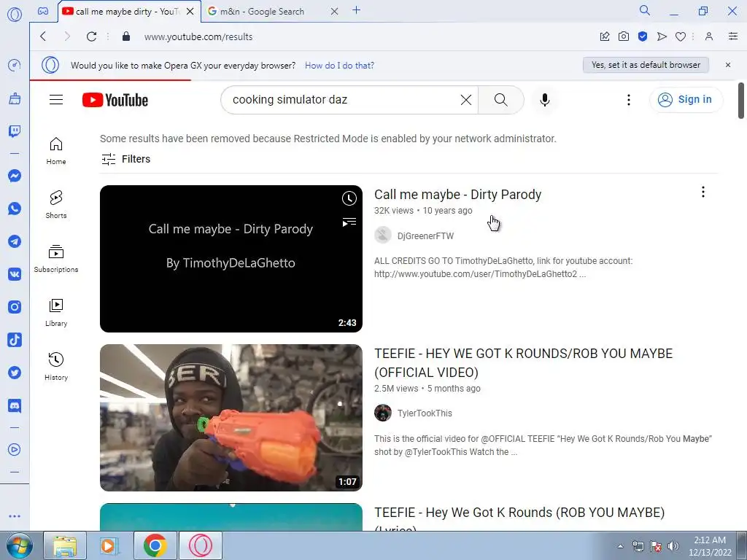Open TylerTookThis channel
Screen dimensions: 747x560
click(x=425, y=413)
